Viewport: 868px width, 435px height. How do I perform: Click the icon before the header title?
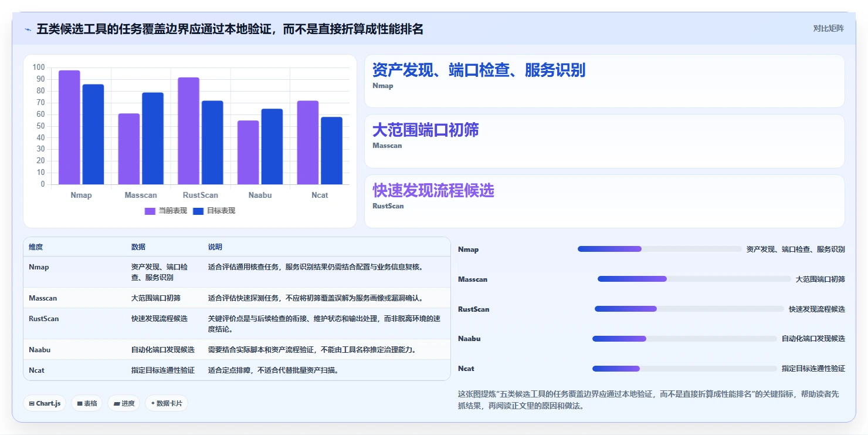click(28, 29)
